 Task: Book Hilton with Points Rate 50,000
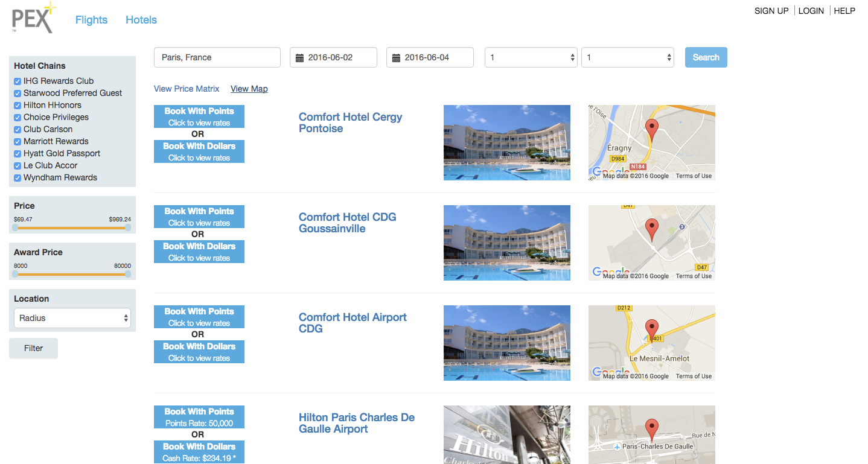[199, 417]
